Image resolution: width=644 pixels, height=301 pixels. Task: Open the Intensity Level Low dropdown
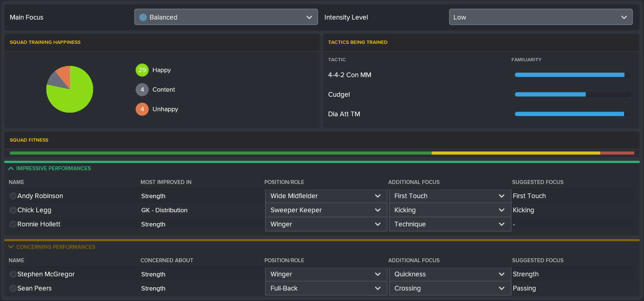(540, 17)
